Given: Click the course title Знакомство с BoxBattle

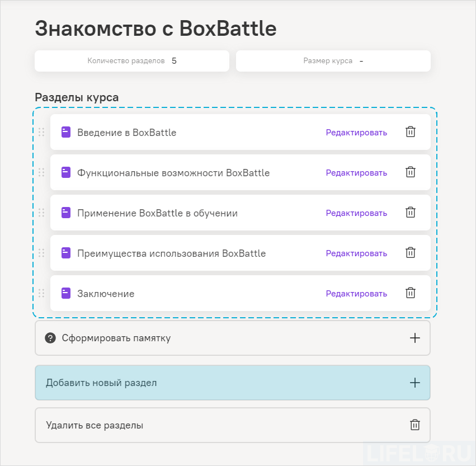Looking at the screenshot, I should pyautogui.click(x=155, y=27).
